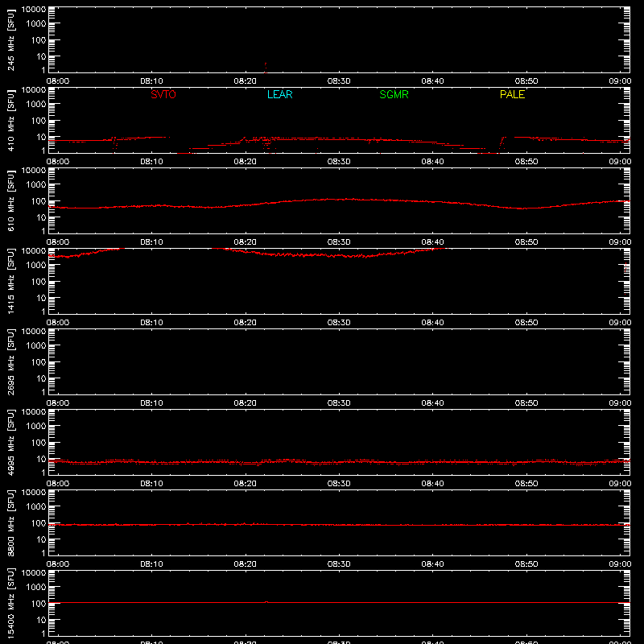Click the 10 tick label on 4995 MHz axis
644x644 pixels.
tap(41, 459)
